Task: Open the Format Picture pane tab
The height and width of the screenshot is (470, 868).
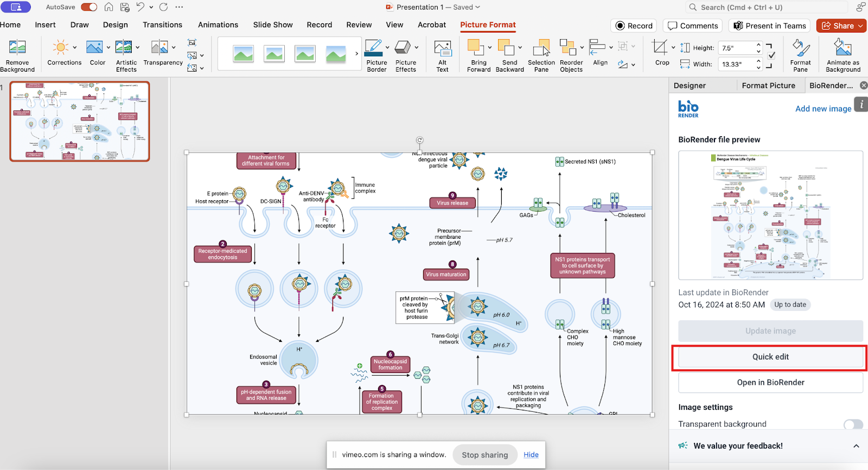Action: point(768,86)
